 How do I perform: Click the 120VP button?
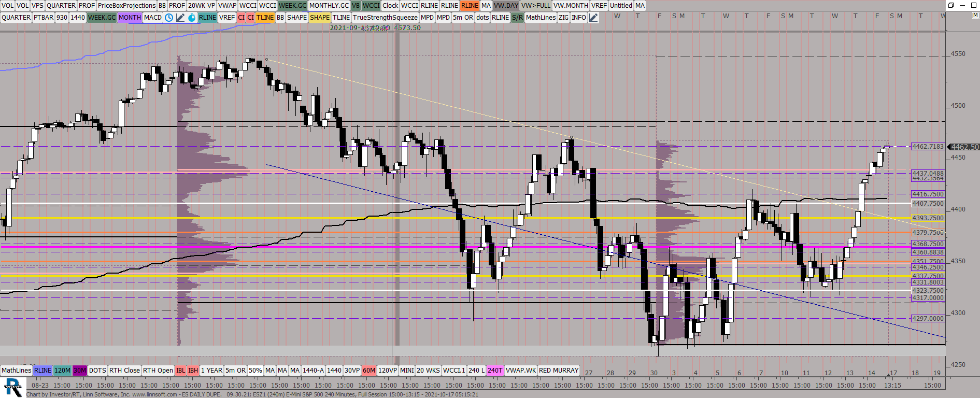pyautogui.click(x=388, y=371)
